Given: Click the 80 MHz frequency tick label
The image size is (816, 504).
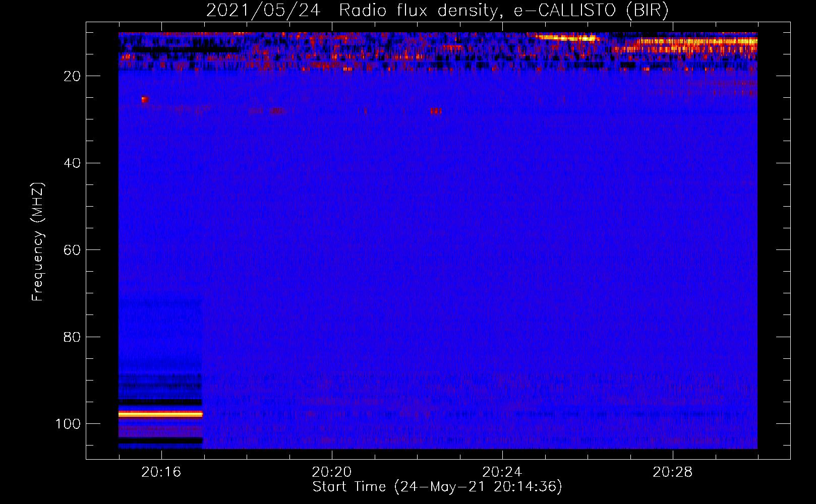Looking at the screenshot, I should tap(72, 337).
